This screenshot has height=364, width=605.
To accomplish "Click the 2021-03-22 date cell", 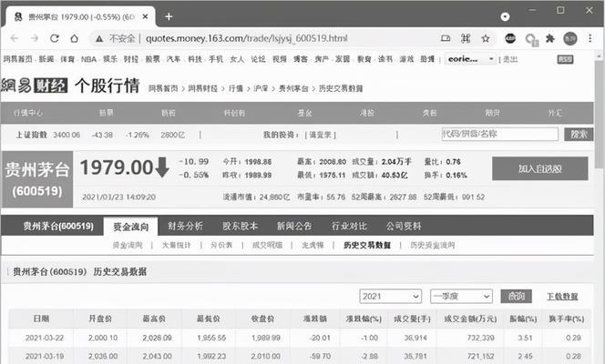I will point(45,338).
